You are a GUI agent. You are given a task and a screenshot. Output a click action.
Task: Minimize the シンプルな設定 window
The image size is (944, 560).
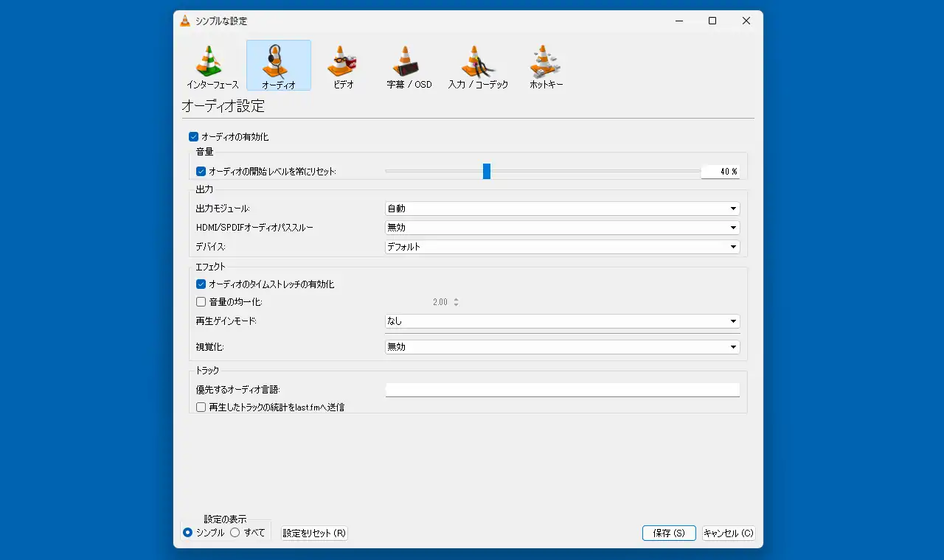[x=678, y=21]
